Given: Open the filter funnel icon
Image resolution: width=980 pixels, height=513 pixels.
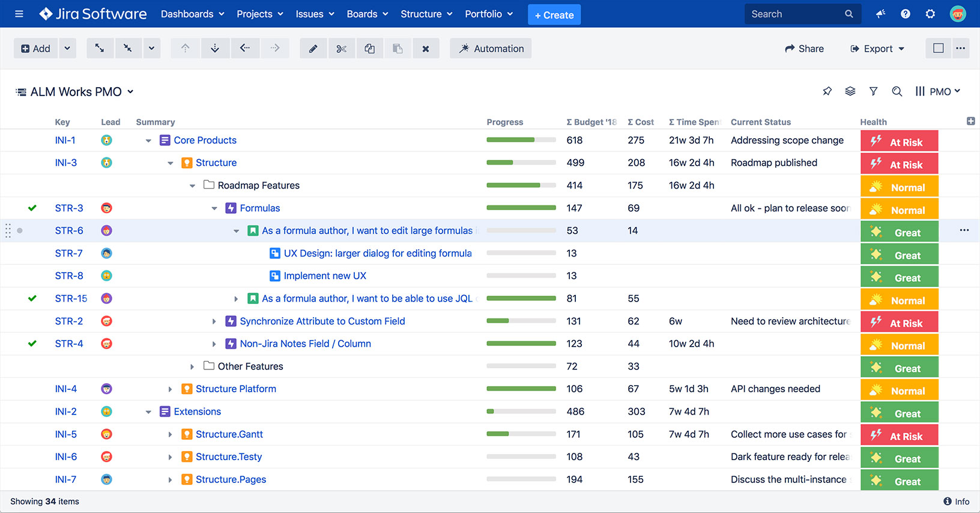Looking at the screenshot, I should tap(873, 91).
